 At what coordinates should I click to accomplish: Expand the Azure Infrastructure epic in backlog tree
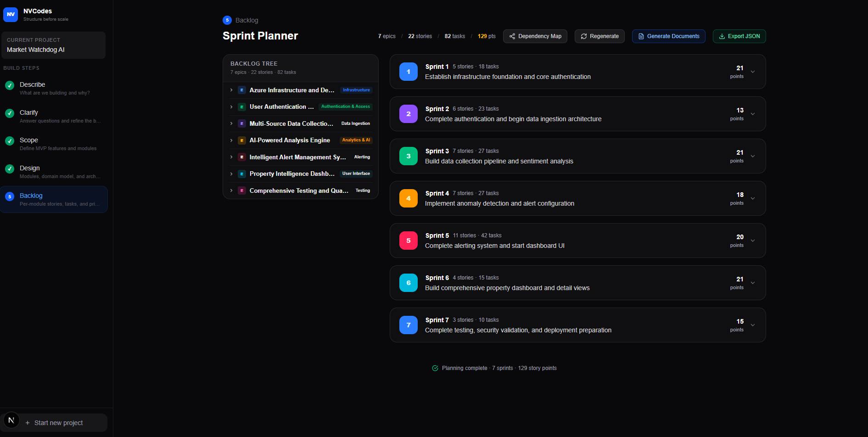(231, 90)
